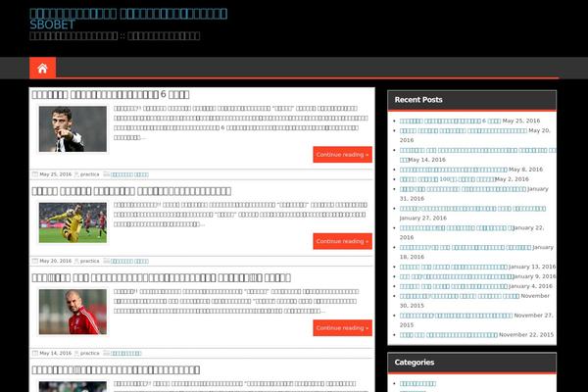Click the folder icon in the May 20, 2016 meta row
Image resolution: width=588 pixels, height=392 pixels.
107,261
